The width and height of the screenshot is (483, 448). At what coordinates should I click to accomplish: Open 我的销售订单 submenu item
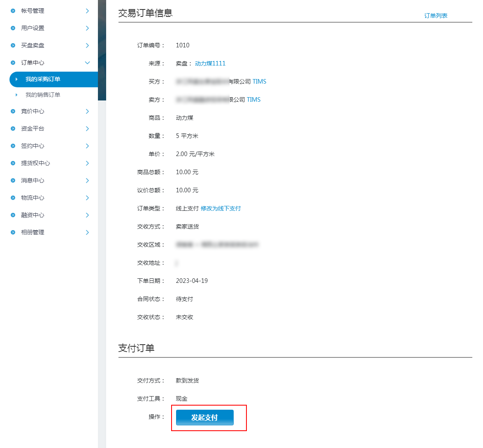[x=43, y=95]
